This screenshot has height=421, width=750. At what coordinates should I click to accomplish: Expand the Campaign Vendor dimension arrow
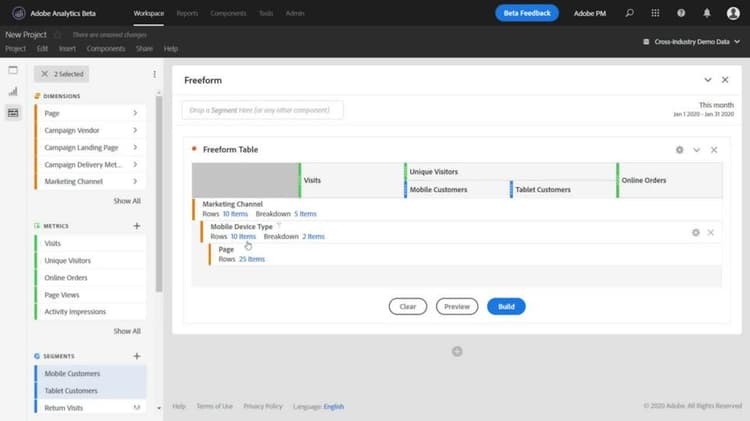(135, 130)
